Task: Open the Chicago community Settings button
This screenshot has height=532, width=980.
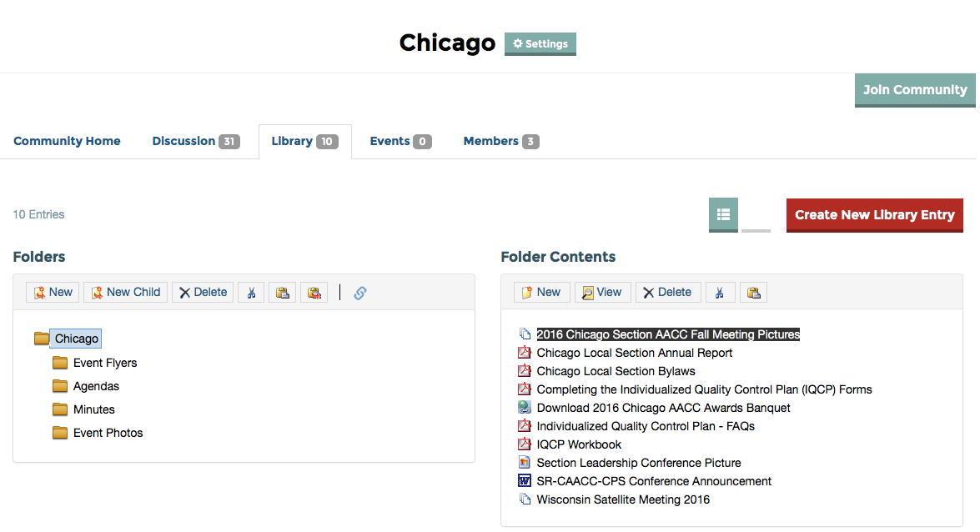Action: pyautogui.click(x=540, y=43)
